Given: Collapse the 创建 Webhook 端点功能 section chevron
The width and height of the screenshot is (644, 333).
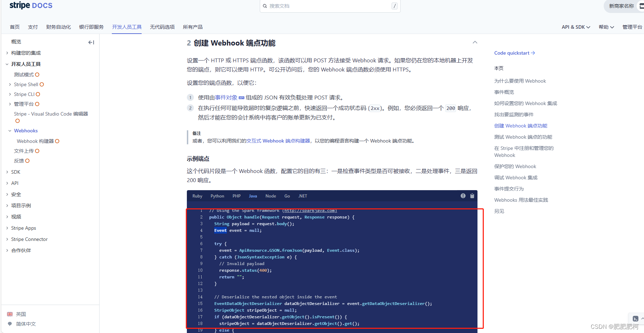Looking at the screenshot, I should [x=475, y=42].
